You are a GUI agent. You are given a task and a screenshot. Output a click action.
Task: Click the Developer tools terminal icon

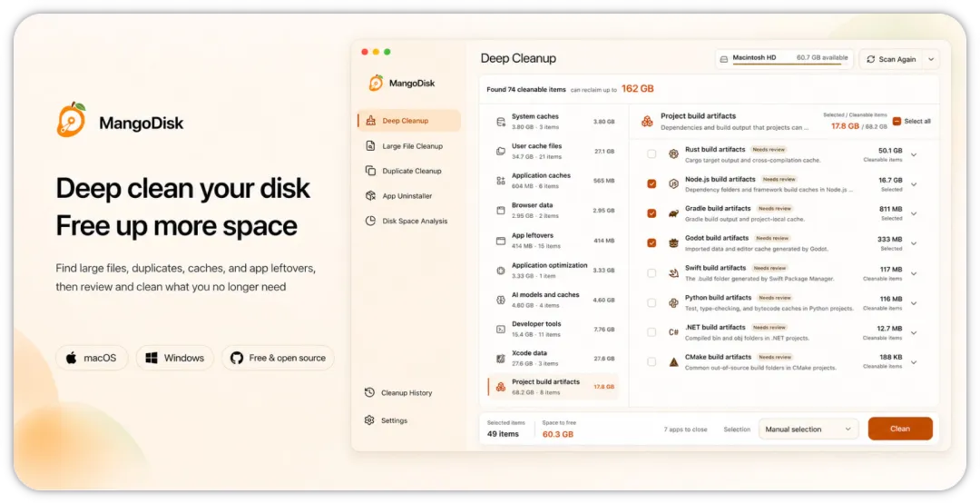pyautogui.click(x=501, y=329)
